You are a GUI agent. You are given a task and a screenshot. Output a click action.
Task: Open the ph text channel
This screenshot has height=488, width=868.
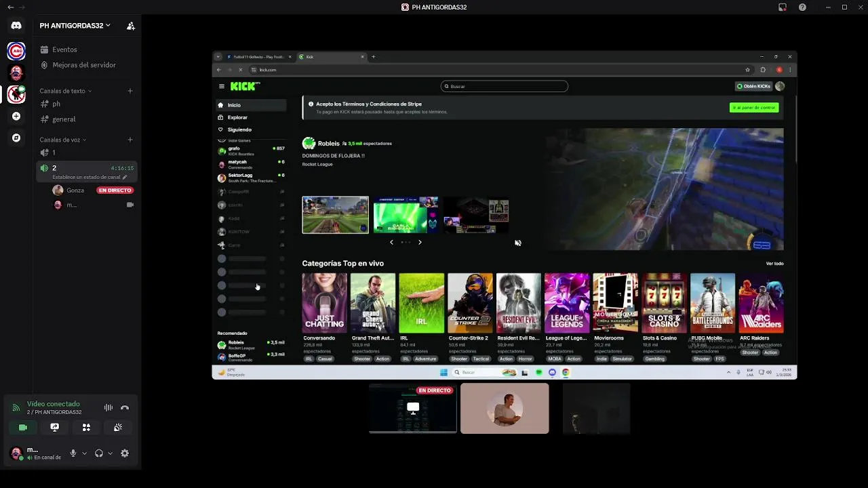click(x=87, y=104)
